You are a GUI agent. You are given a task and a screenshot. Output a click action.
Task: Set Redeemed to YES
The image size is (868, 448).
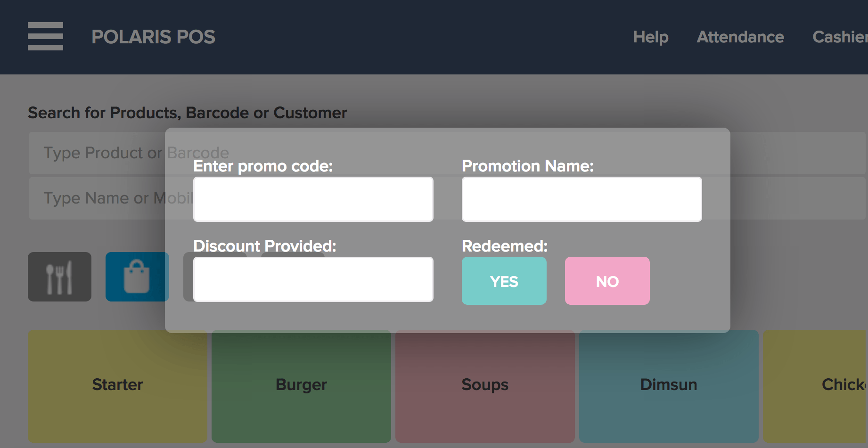[504, 281]
